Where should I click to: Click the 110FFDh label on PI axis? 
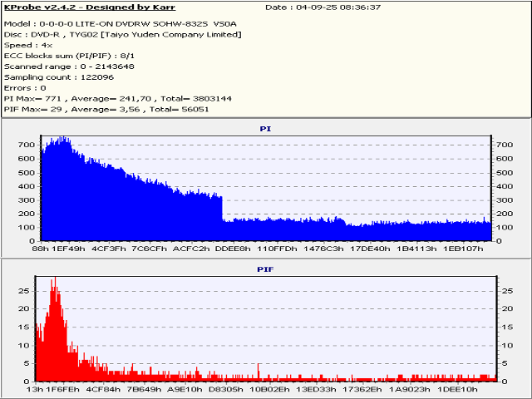[277, 249]
